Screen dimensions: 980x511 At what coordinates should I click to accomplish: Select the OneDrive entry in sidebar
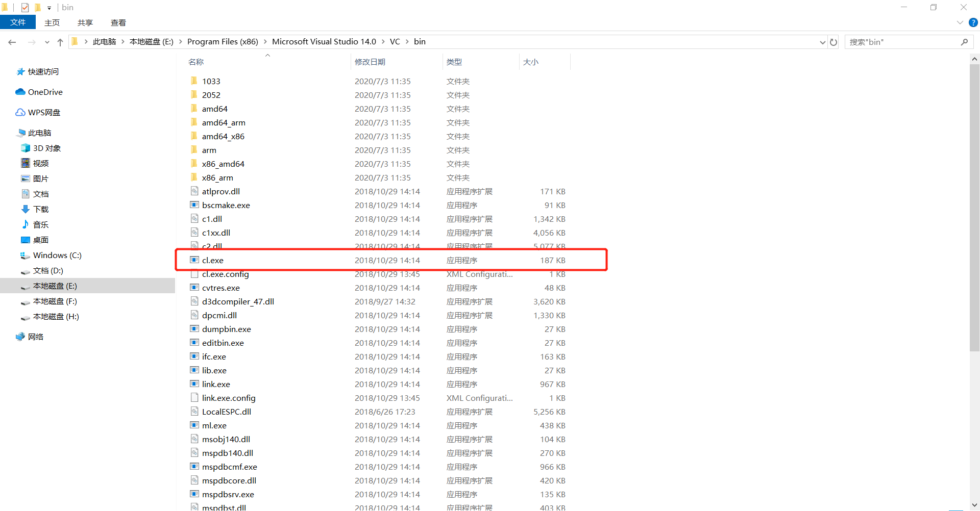(45, 92)
